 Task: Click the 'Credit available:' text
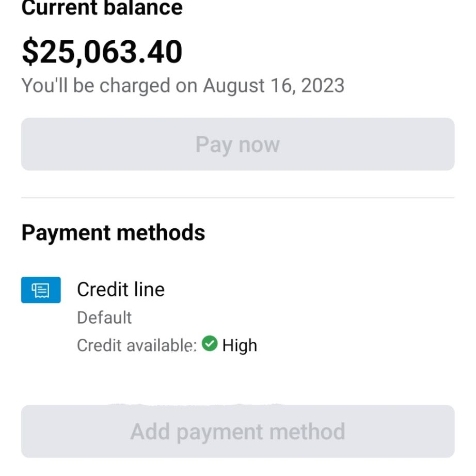137,345
